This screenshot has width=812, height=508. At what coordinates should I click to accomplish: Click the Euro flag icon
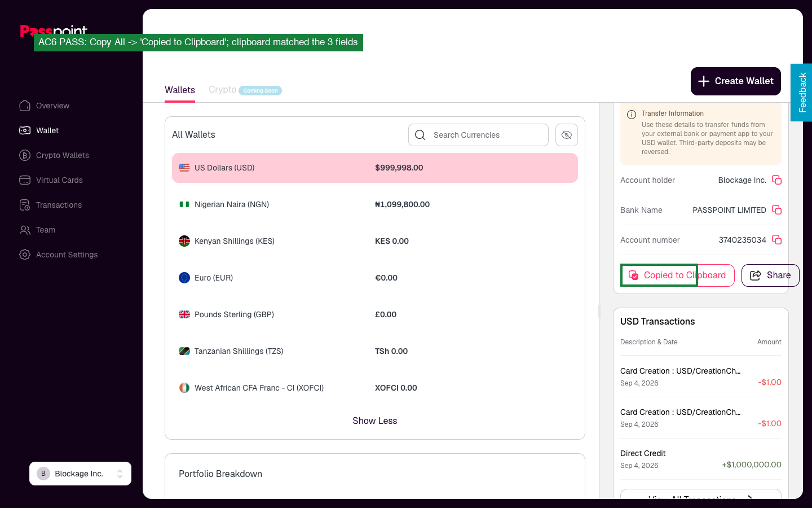tap(184, 278)
